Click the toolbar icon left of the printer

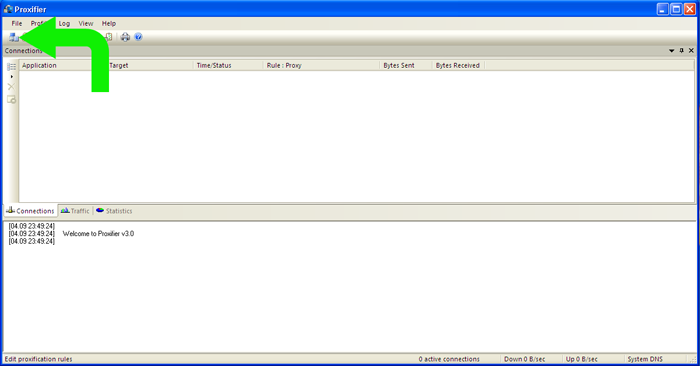tap(108, 37)
